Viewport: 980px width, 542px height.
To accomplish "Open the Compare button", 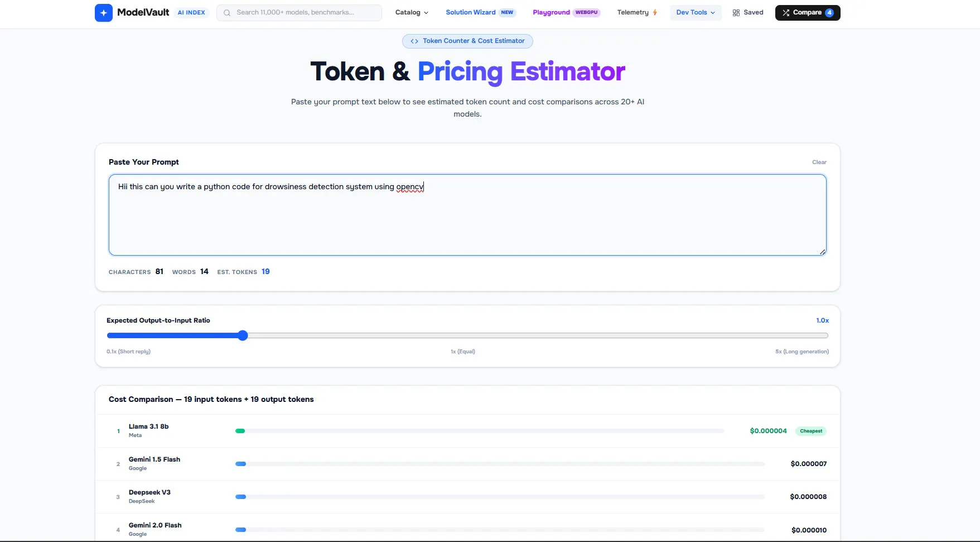I will click(x=808, y=13).
